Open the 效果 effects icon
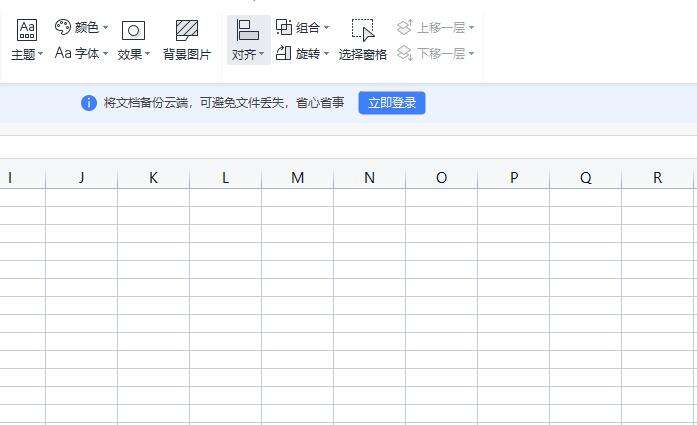Viewport: 697px width, 425px height. tap(133, 30)
